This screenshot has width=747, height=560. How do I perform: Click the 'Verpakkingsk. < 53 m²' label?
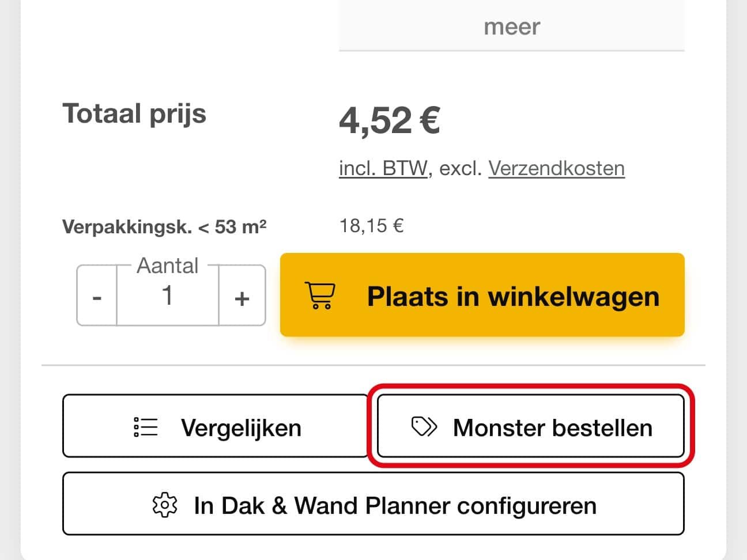[164, 226]
